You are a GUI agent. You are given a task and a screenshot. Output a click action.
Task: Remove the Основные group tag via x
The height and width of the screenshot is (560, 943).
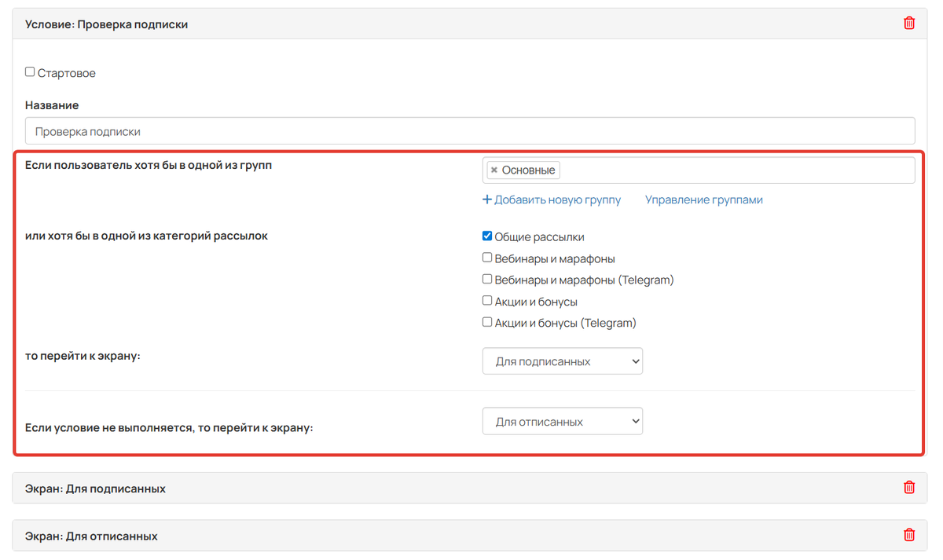(x=494, y=170)
